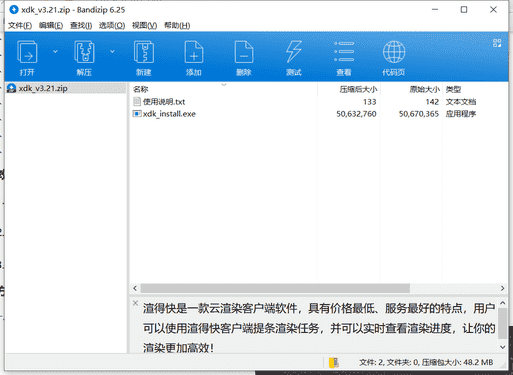Click the Add (添加) files icon

coord(194,52)
